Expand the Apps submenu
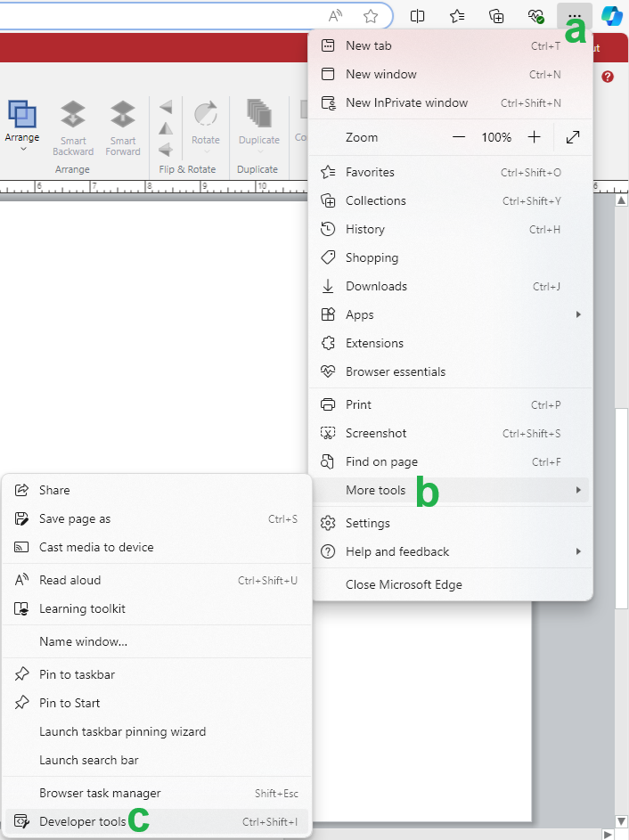This screenshot has height=840, width=629. 578,314
